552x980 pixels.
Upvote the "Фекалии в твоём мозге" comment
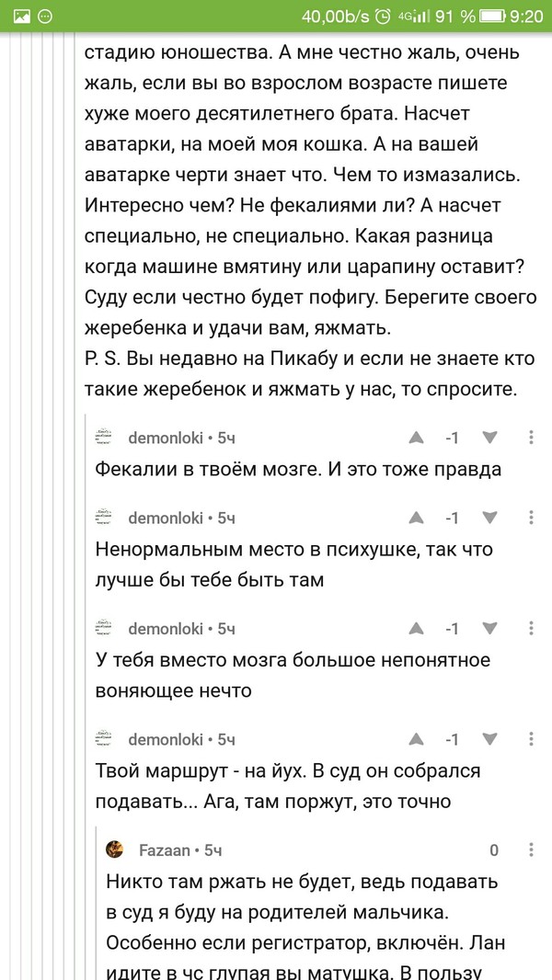pyautogui.click(x=417, y=438)
